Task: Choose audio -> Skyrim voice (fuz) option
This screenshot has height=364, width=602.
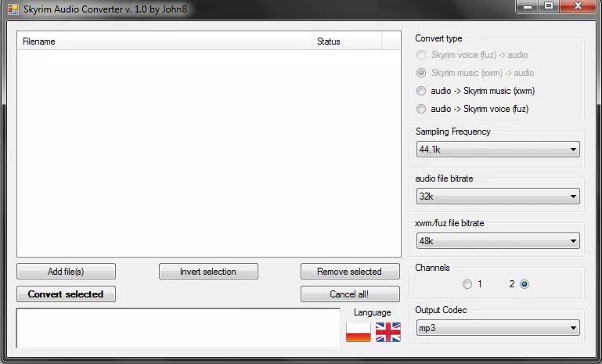Action: (x=422, y=109)
